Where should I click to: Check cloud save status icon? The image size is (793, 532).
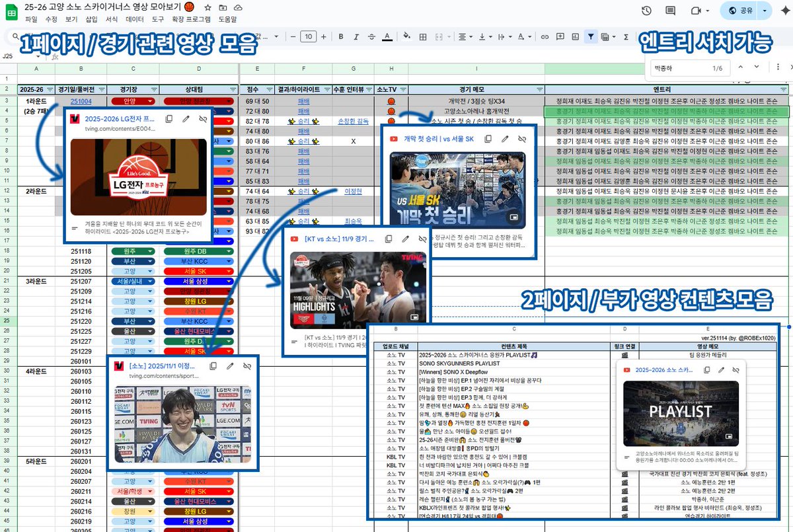[237, 7]
